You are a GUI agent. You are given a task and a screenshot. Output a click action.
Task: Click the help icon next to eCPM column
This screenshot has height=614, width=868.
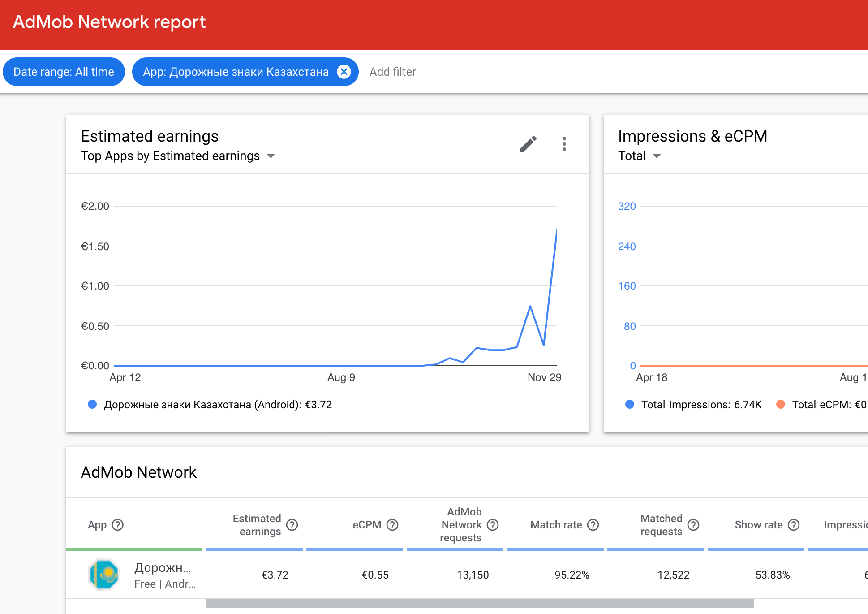pos(392,525)
